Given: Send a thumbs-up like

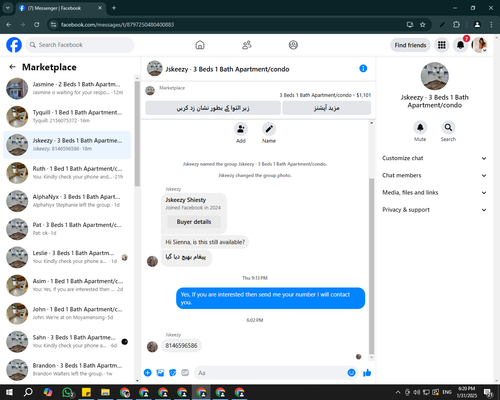Looking at the screenshot, I should pyautogui.click(x=367, y=373).
